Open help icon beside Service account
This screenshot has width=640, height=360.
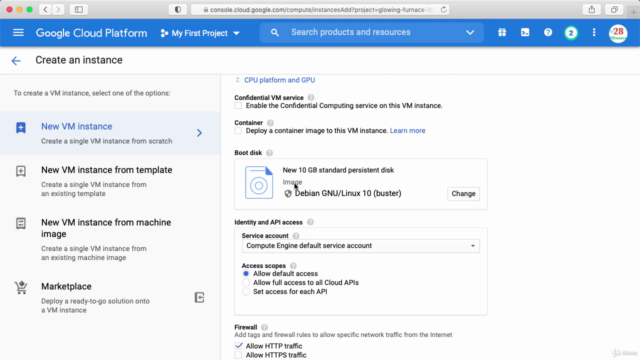pos(296,236)
